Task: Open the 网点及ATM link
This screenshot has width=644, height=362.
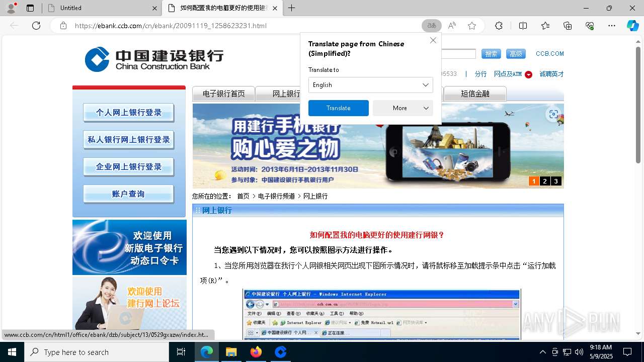Action: 508,74
